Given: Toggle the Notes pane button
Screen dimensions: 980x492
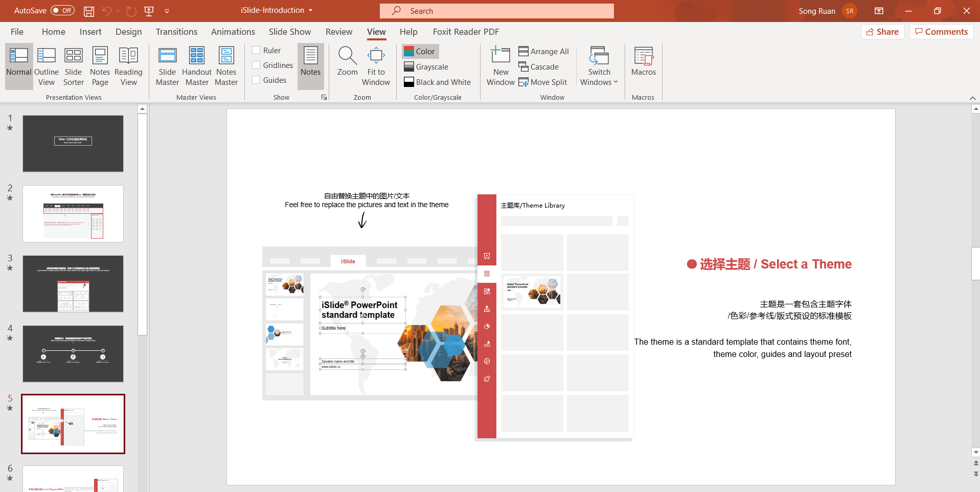Looking at the screenshot, I should [x=311, y=66].
